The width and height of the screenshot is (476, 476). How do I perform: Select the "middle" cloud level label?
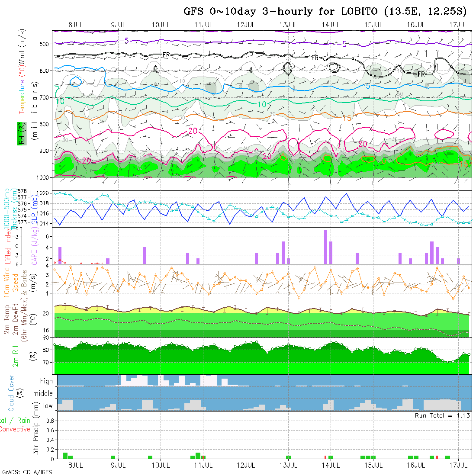[43, 393]
